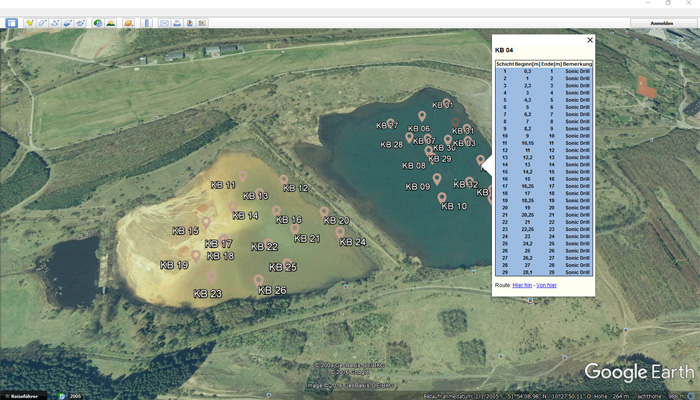Close the KB 04 info balloon
This screenshot has width=700, height=400.
(x=589, y=40)
